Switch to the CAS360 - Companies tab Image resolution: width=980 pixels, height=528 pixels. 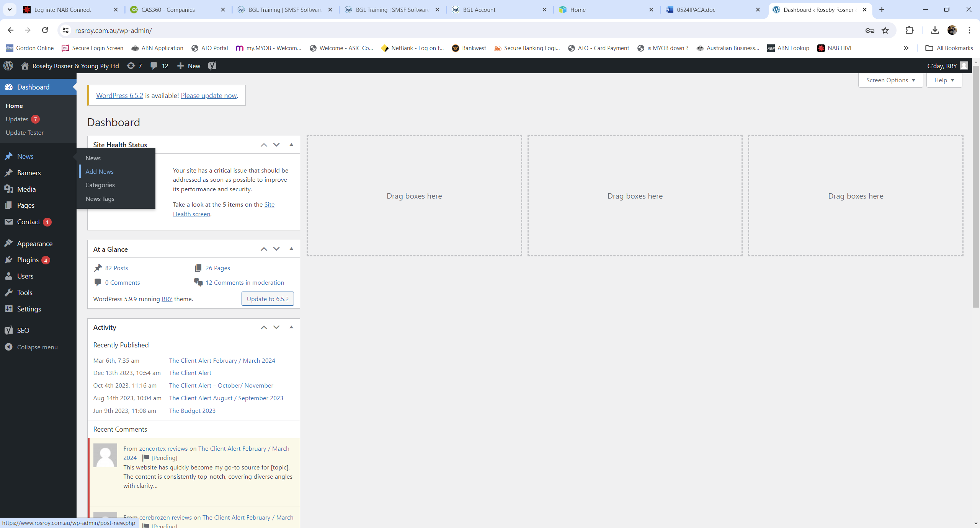coord(168,10)
